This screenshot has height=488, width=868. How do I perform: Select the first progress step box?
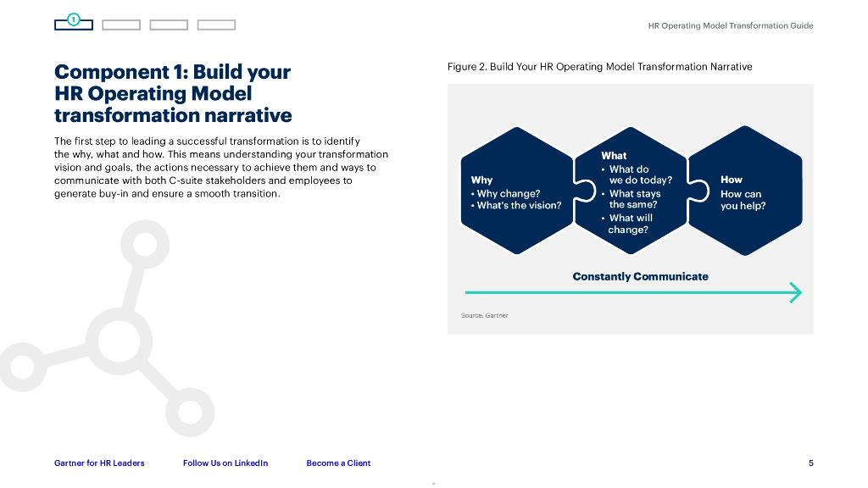(x=74, y=25)
